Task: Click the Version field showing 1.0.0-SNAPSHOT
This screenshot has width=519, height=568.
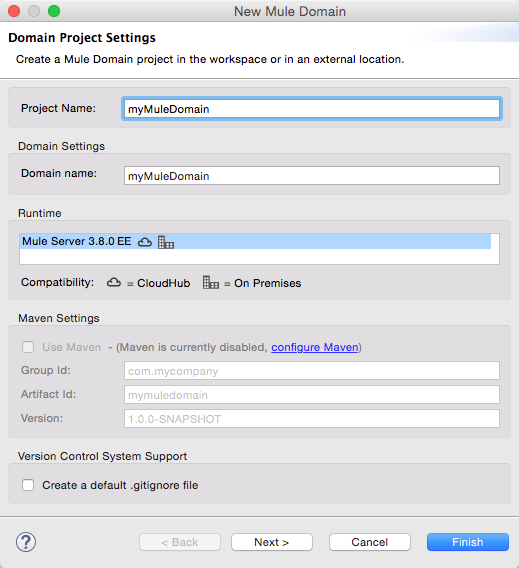Action: tap(312, 418)
